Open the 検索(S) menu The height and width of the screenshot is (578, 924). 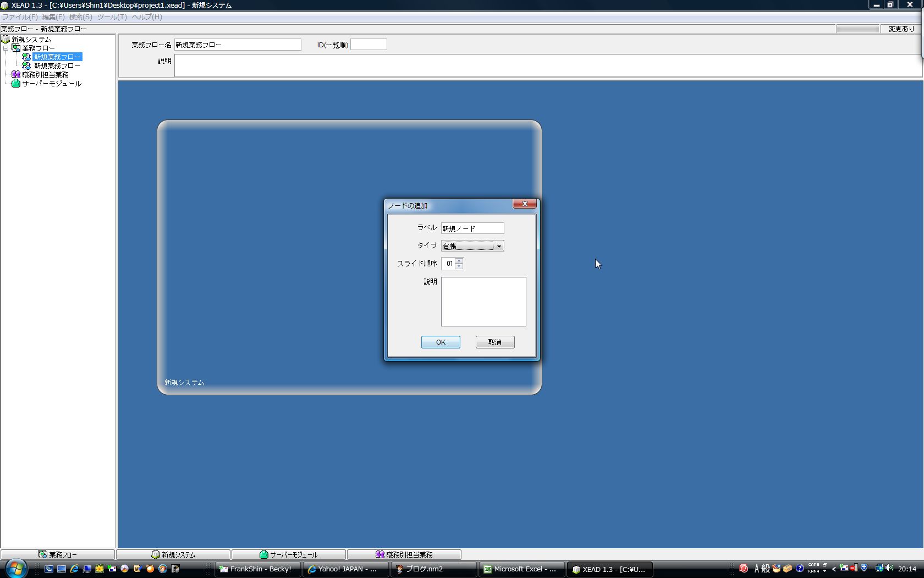tap(81, 17)
